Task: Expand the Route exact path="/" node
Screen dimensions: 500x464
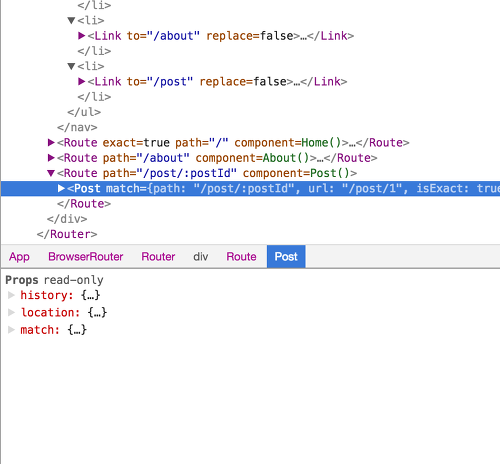Action: point(51,143)
